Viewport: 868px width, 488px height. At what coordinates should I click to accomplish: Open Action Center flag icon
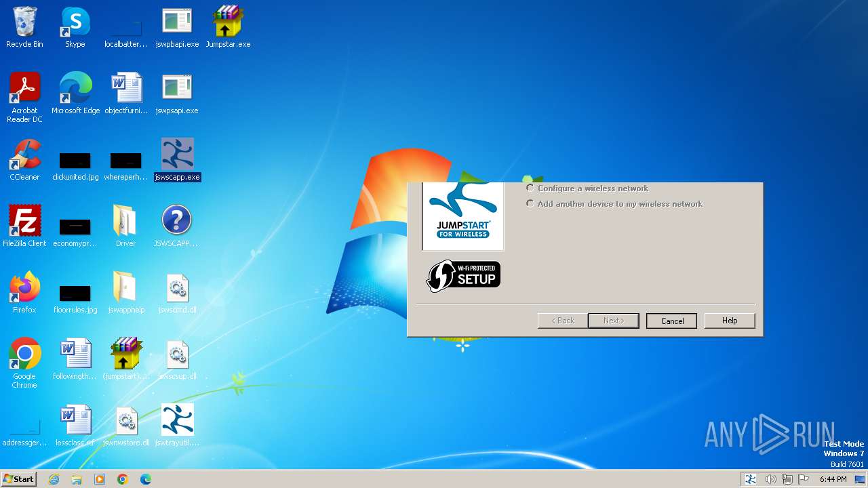click(804, 479)
